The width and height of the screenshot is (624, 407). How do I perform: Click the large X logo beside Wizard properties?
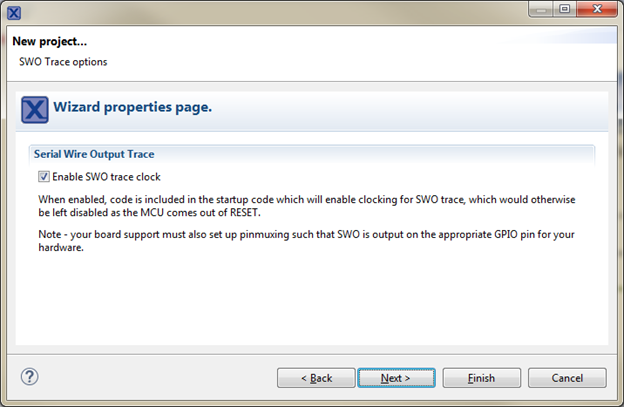tap(35, 109)
